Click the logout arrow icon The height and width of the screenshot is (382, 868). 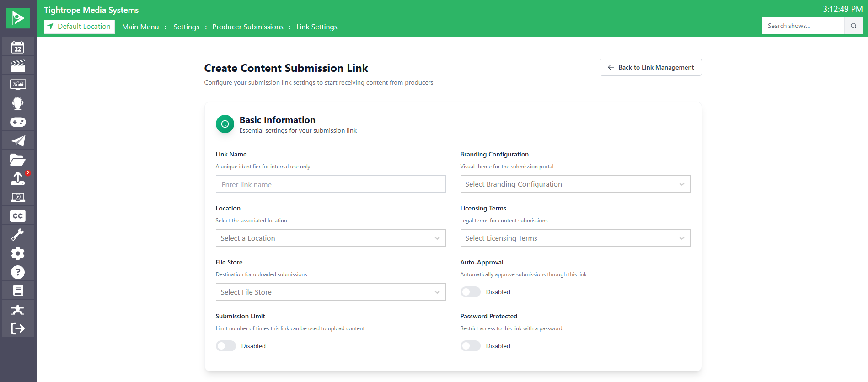point(18,328)
